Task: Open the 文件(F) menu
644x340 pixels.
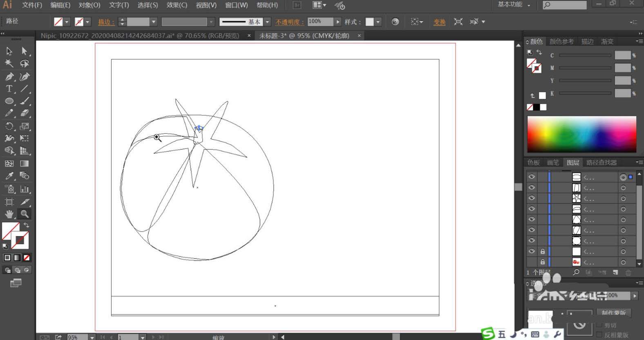Action: coord(32,5)
